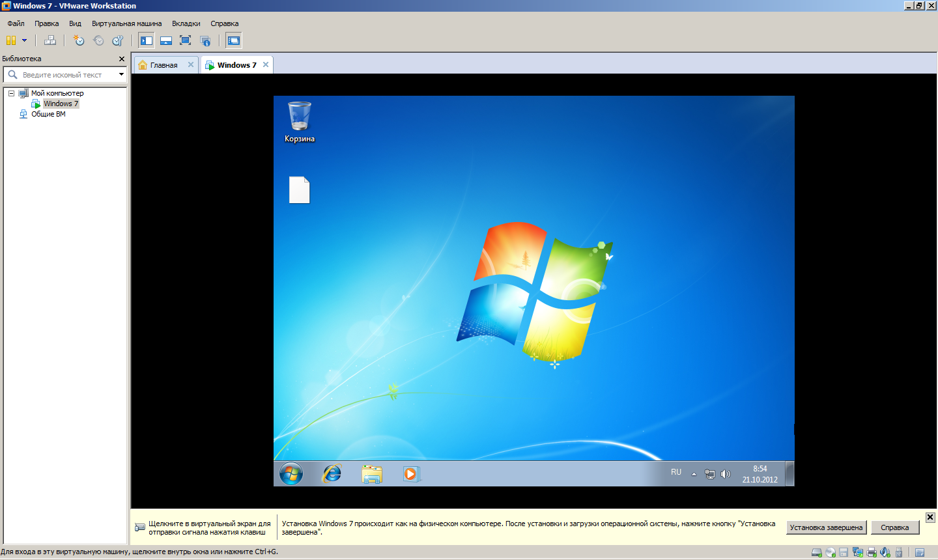Select the blank file on guest desktop
This screenshot has height=560, width=938.
pyautogui.click(x=300, y=190)
